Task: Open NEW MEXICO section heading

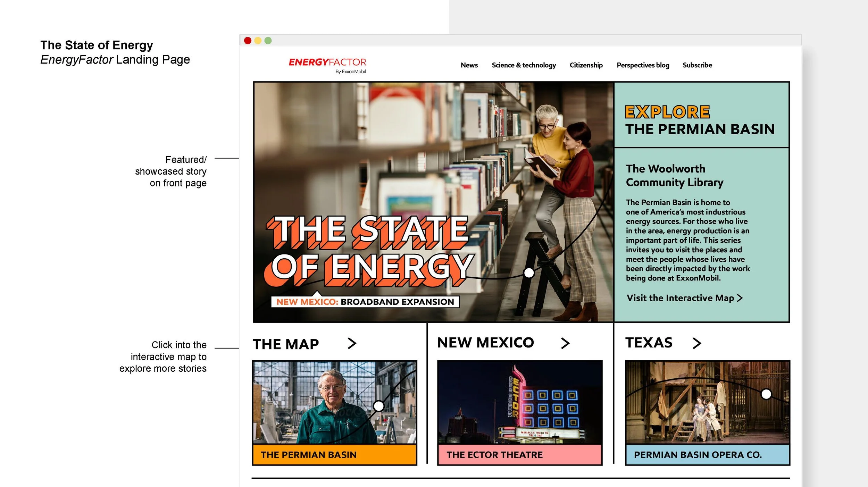Action: (x=485, y=343)
